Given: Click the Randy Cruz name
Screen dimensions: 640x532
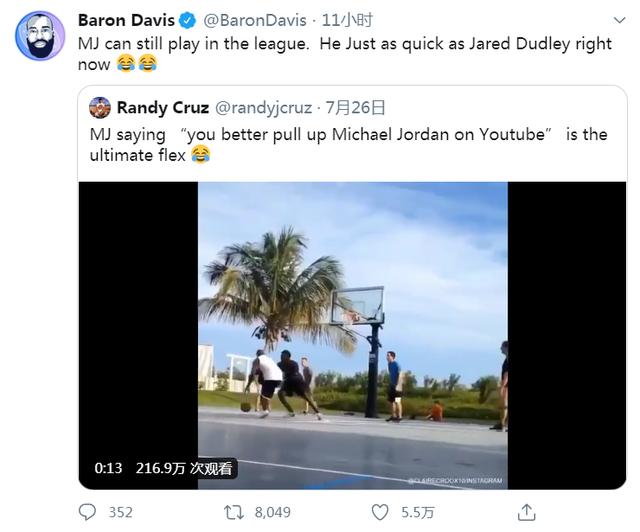Looking at the screenshot, I should (x=163, y=108).
